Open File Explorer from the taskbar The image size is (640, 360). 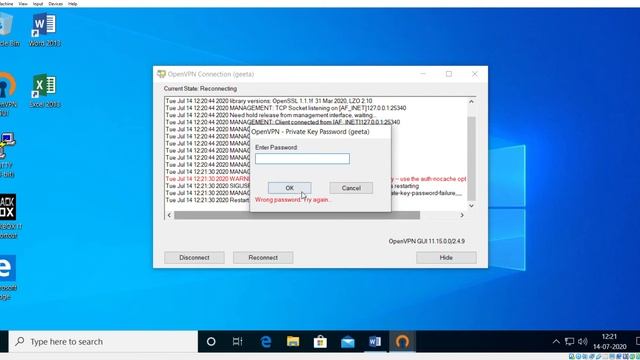coord(293,342)
